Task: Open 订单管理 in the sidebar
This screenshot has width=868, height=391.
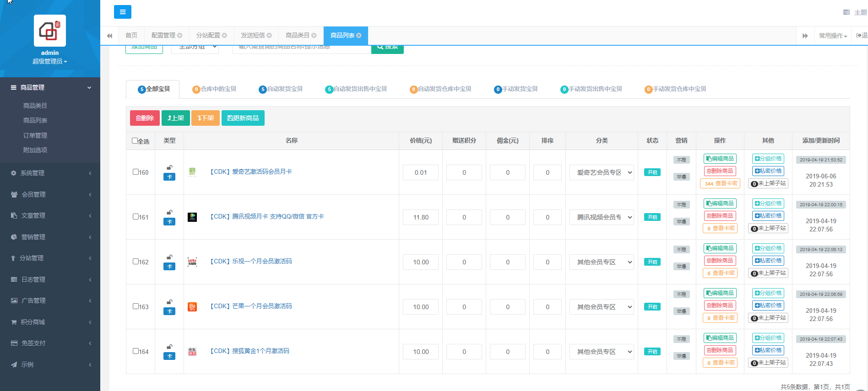Action: tap(35, 135)
